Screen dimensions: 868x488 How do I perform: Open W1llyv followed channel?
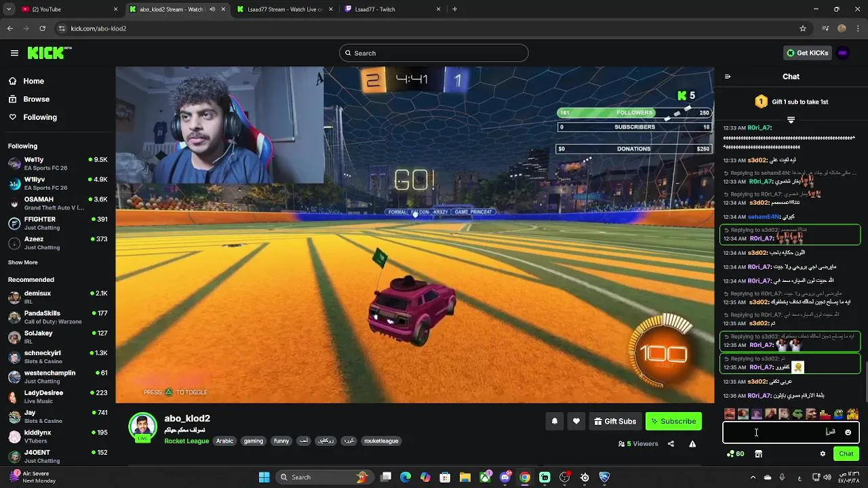pos(58,184)
